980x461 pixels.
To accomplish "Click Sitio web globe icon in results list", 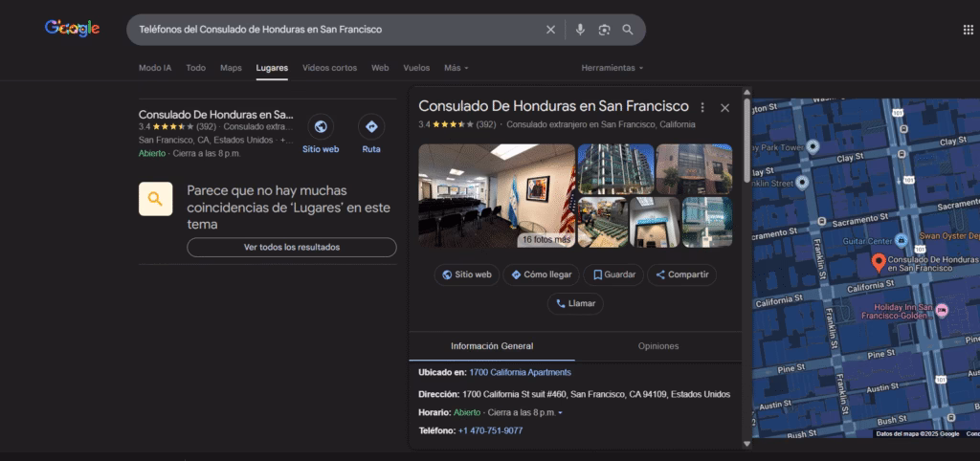I will coord(321,126).
